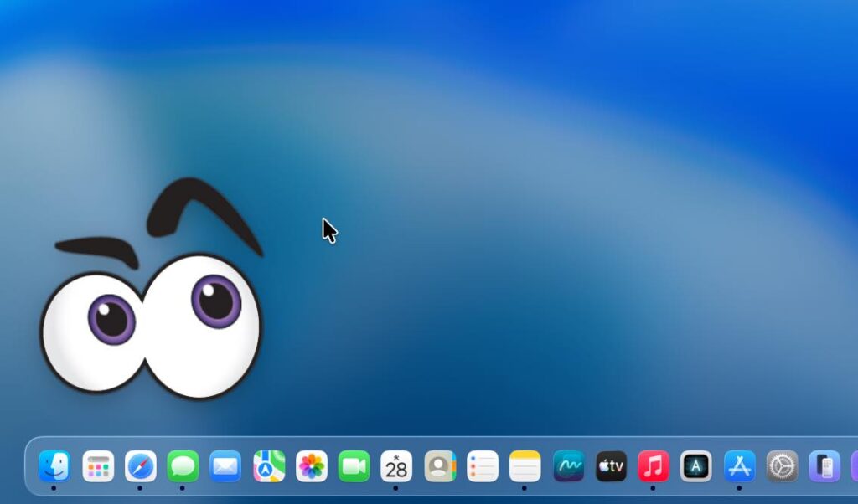Launch the Apple TV app
858x504 pixels.
[x=611, y=466]
